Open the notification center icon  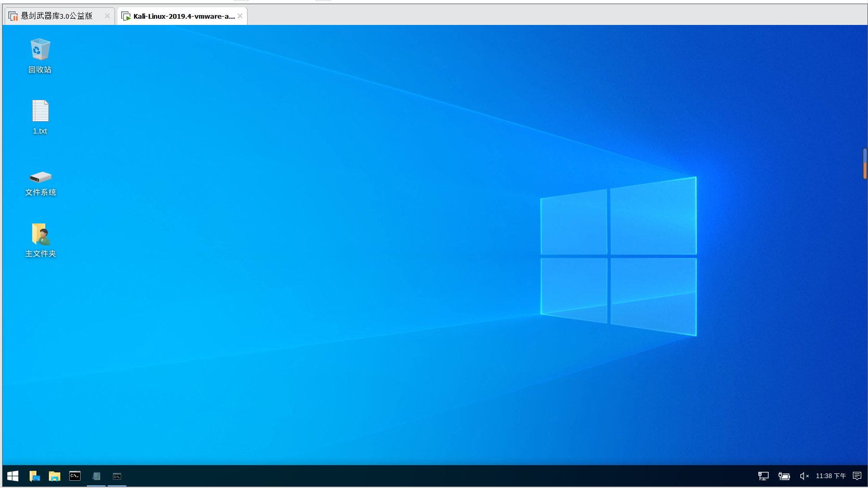pos(857,476)
